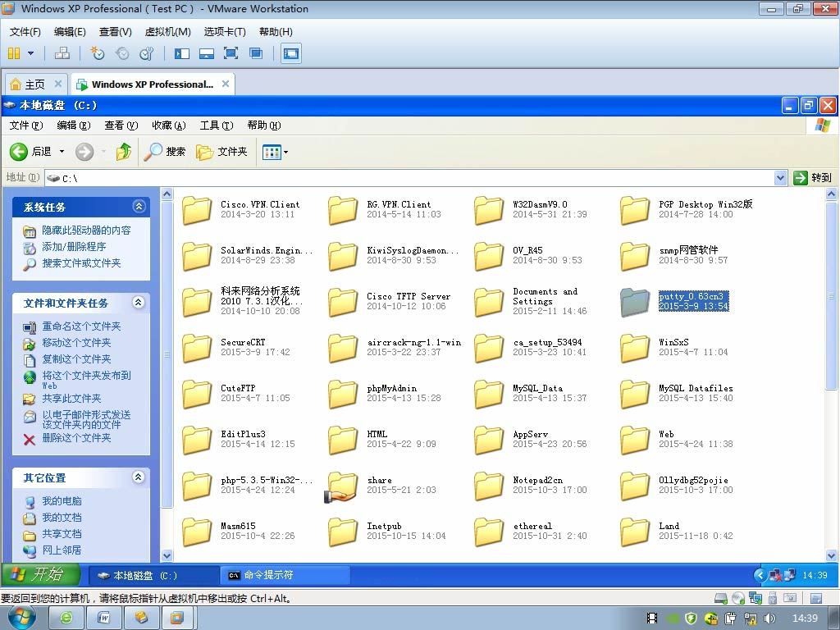
Task: Click the task pane scrollbar up arrow
Action: click(x=167, y=194)
